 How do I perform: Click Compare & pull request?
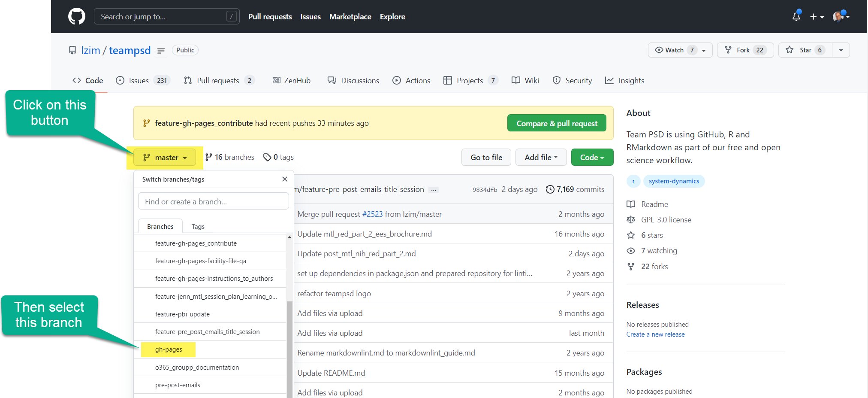tap(557, 123)
